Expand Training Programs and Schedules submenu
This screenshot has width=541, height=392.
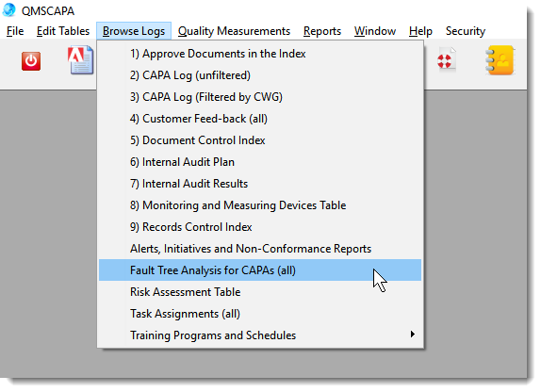click(260, 335)
